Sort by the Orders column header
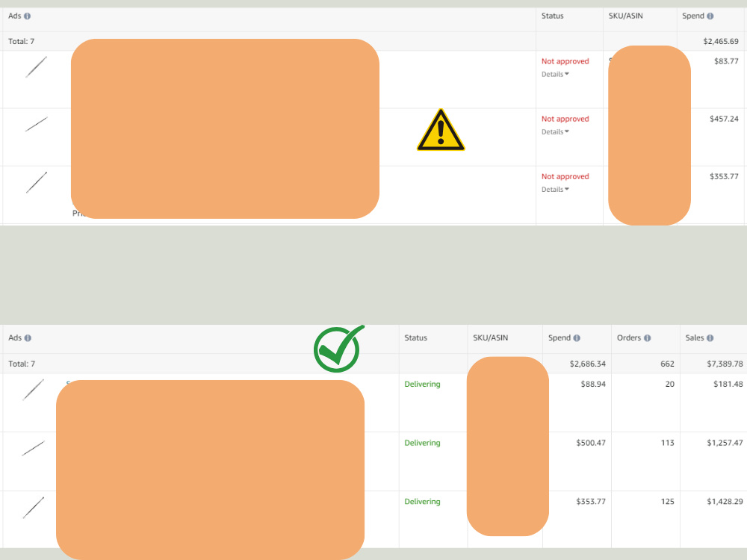The width and height of the screenshot is (747, 560). 629,338
